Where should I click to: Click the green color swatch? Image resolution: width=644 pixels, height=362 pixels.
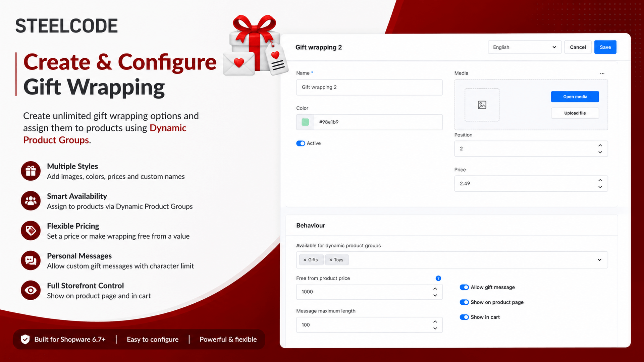click(x=305, y=122)
